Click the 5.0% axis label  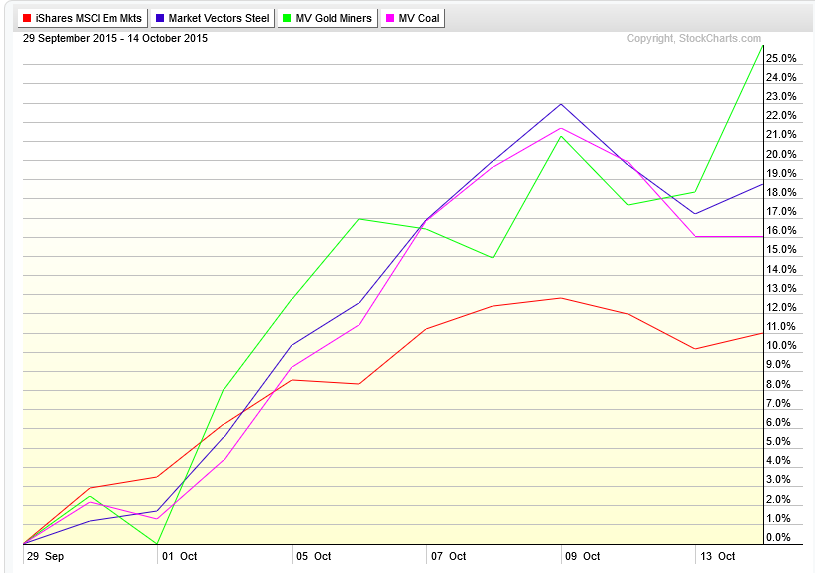[778, 441]
